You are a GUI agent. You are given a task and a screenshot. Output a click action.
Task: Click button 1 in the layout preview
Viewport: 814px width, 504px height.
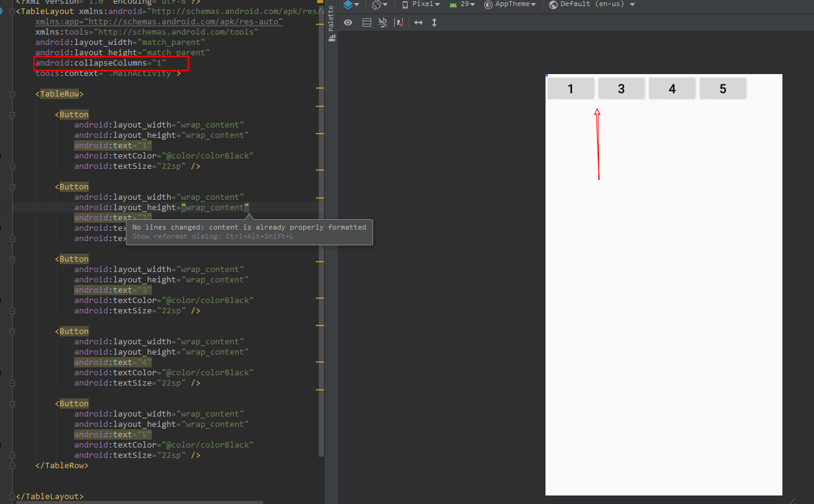click(570, 89)
